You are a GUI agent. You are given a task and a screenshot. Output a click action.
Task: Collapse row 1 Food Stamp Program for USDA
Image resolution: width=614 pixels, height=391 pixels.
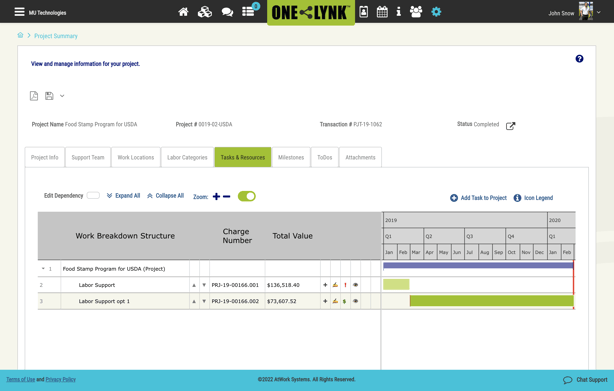(43, 269)
